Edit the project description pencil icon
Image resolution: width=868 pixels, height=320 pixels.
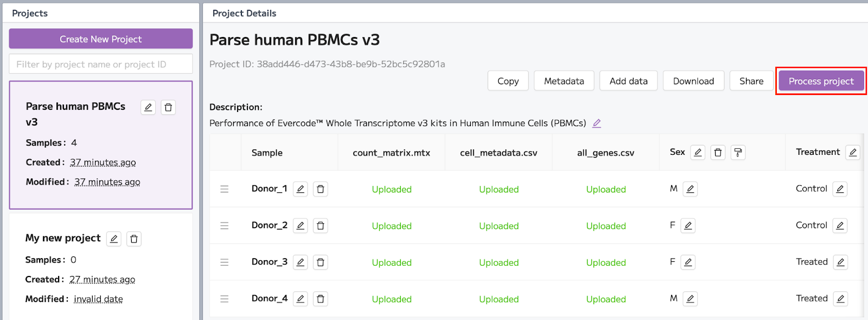coord(597,123)
